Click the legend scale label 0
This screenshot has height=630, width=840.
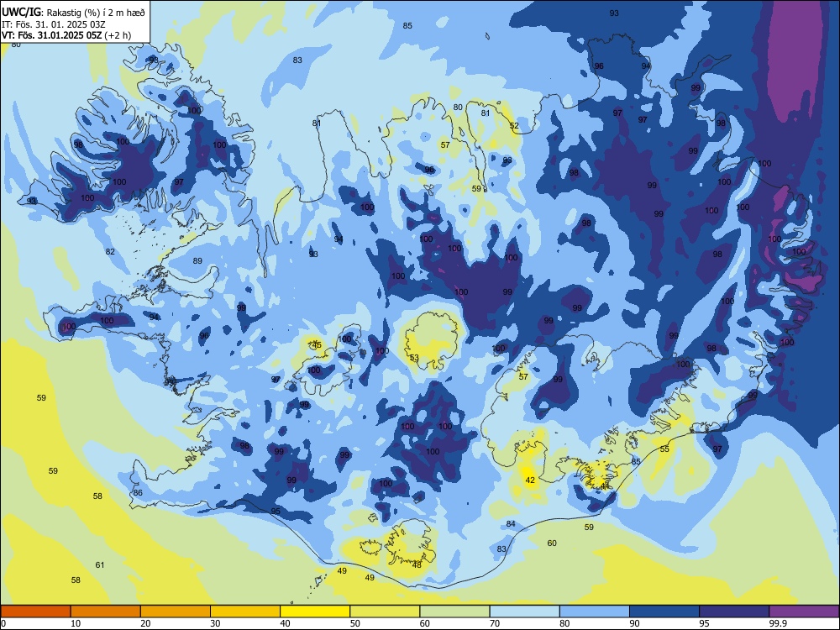point(3,623)
